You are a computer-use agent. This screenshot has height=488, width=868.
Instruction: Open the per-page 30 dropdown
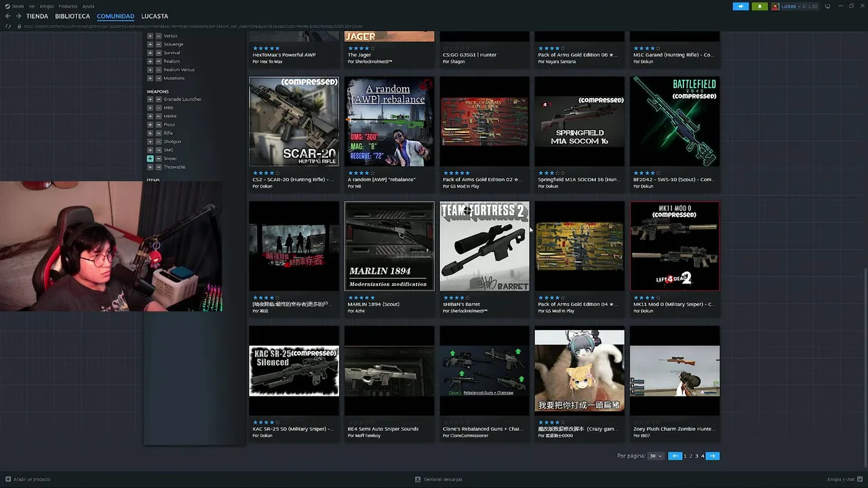coord(655,456)
